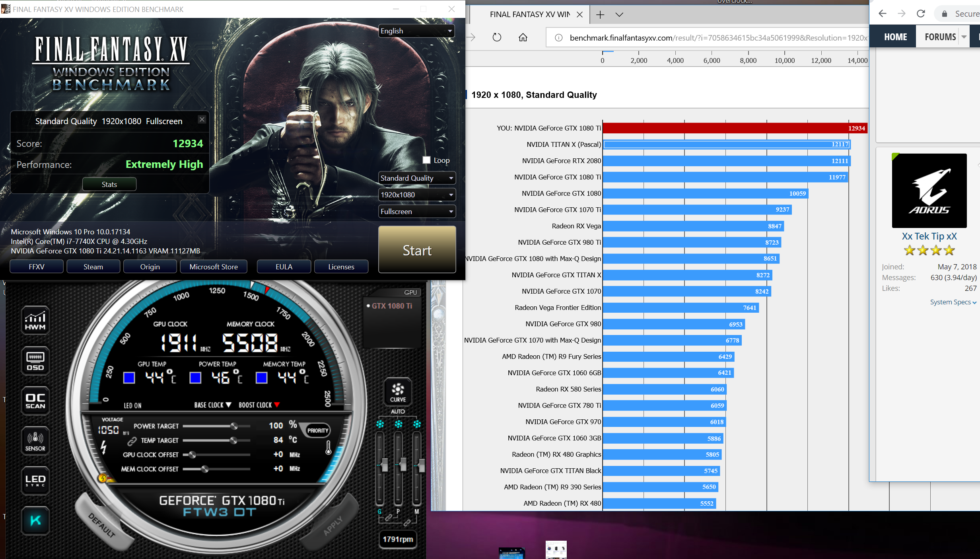Click the first fan icon above sliders

pos(380,424)
